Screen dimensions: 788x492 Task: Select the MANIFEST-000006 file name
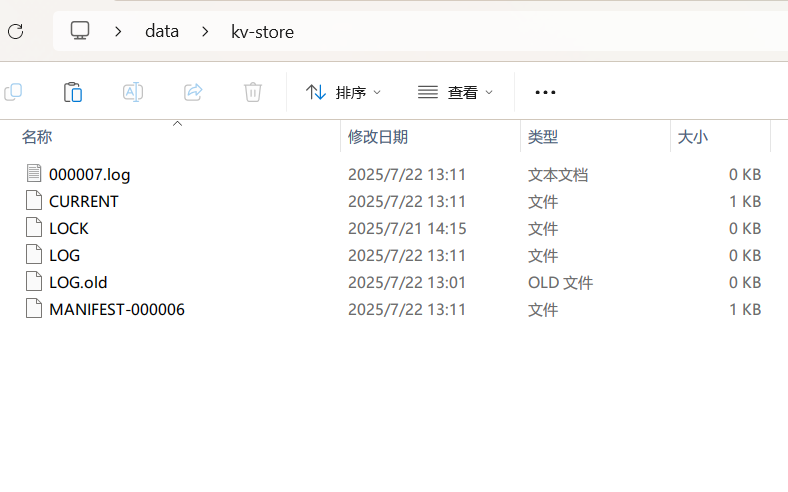[117, 310]
